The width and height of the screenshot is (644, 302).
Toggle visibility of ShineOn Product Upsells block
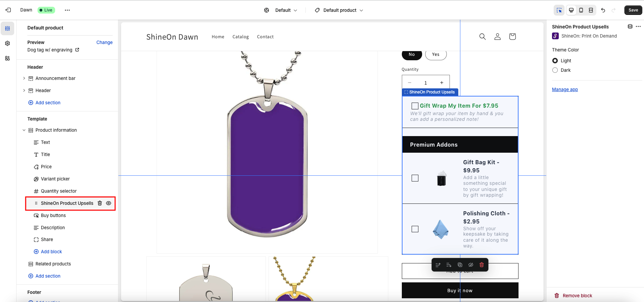coord(109,203)
